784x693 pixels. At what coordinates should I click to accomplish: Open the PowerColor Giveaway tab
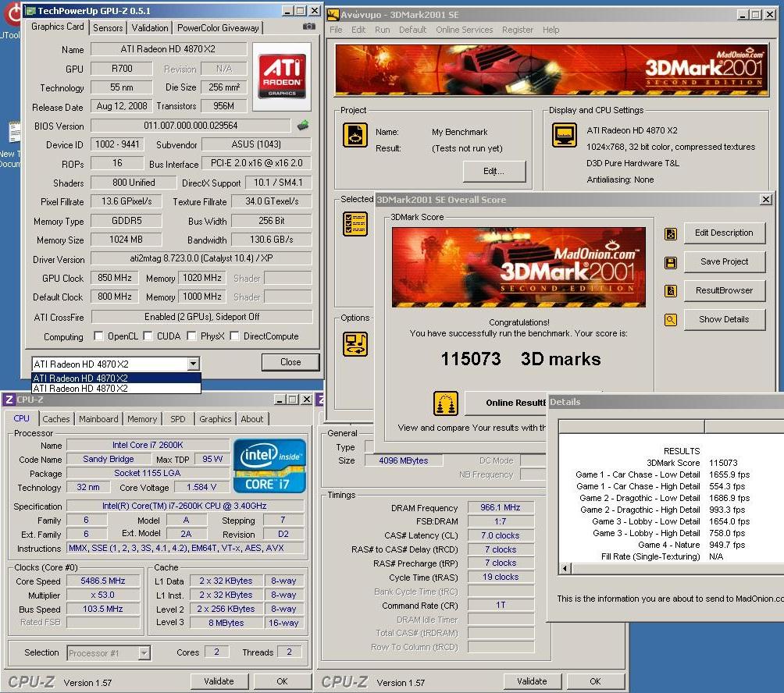(x=218, y=28)
